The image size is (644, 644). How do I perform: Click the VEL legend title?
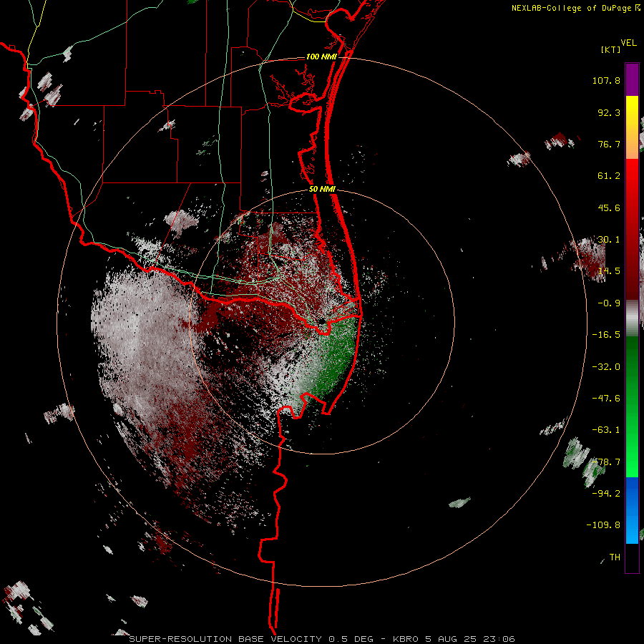coord(628,42)
